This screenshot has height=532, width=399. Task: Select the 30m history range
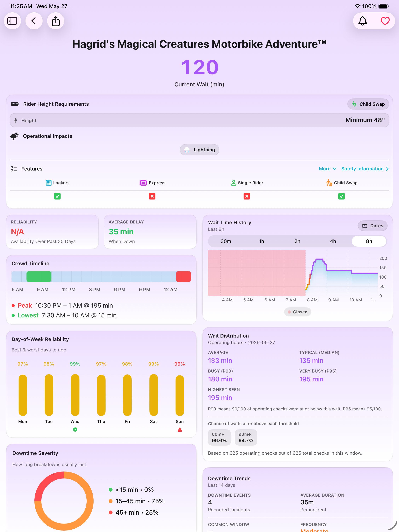[226, 241]
